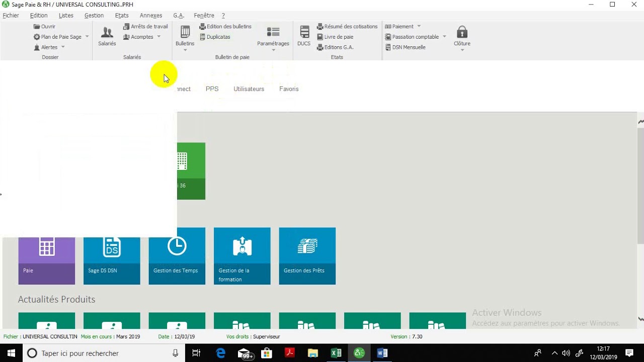
Task: Expand the Bulletins dropdown arrow
Action: (x=185, y=50)
